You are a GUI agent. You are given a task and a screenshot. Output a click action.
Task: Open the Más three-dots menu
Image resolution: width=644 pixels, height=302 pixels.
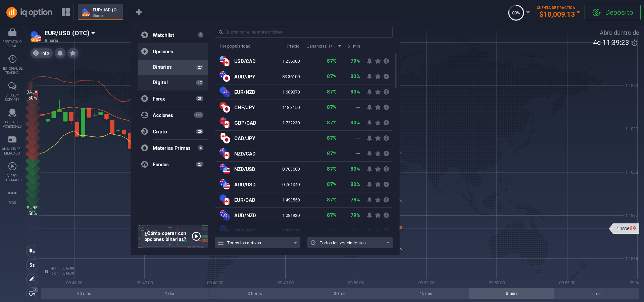(12, 193)
